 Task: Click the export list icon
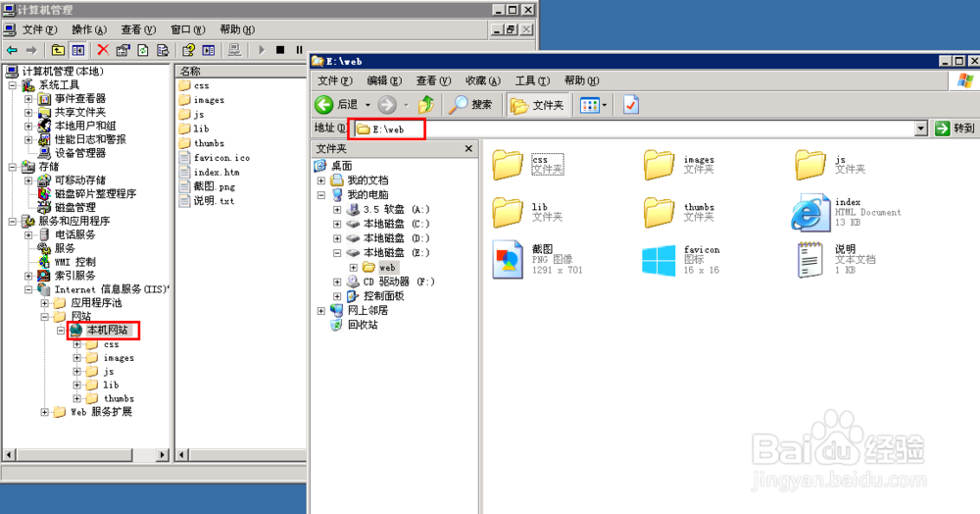coord(163,50)
